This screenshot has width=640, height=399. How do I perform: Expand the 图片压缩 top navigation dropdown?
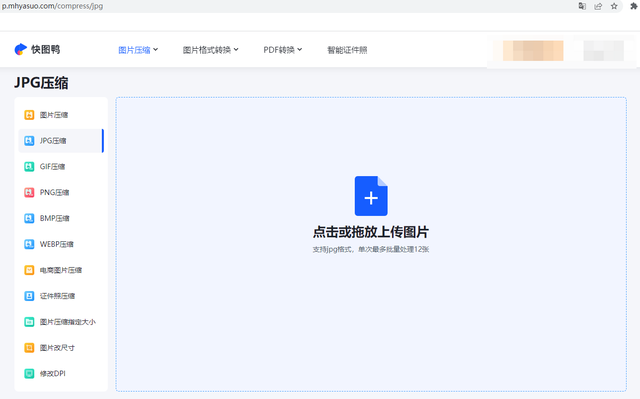tap(138, 50)
